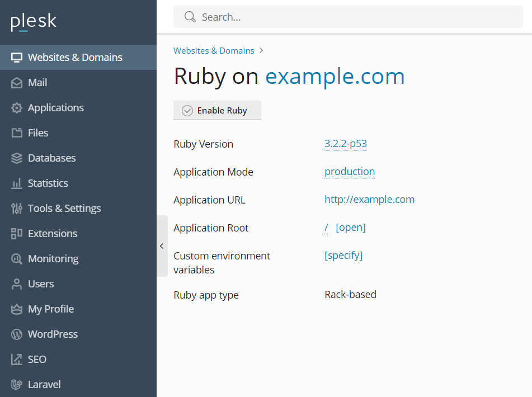Focus the Search input field
Viewport: 532px width, 397px height.
[348, 17]
